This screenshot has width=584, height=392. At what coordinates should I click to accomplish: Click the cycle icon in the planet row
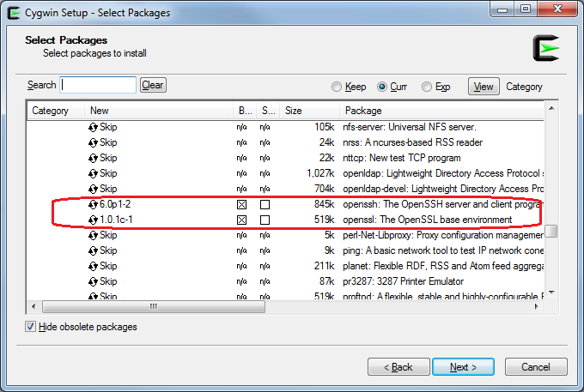point(93,267)
